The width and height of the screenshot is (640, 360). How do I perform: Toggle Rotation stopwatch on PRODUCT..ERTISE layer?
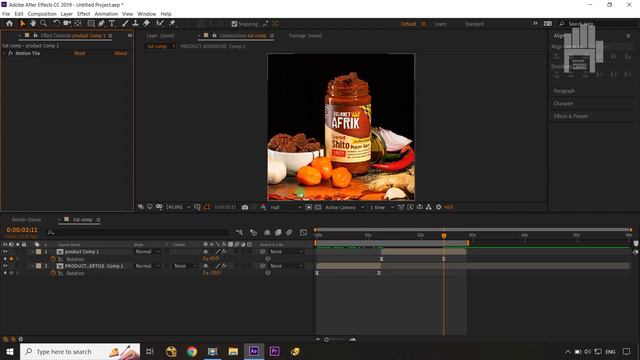click(x=53, y=273)
